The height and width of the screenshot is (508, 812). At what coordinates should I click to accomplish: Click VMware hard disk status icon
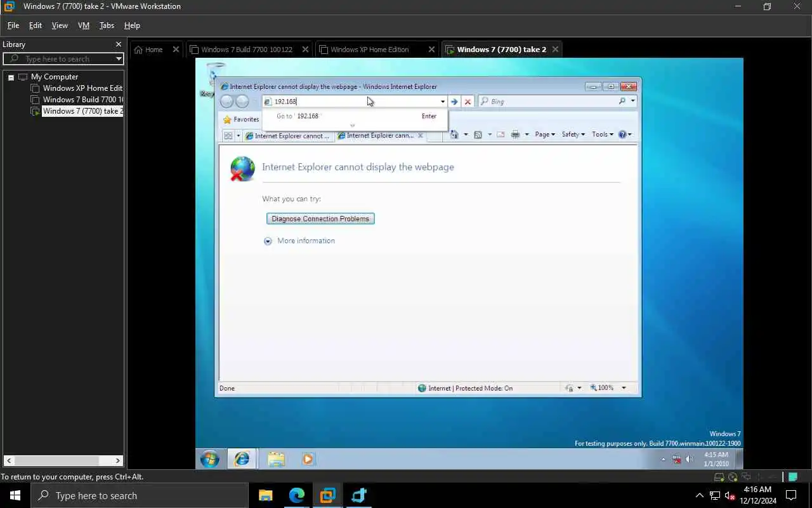(719, 478)
